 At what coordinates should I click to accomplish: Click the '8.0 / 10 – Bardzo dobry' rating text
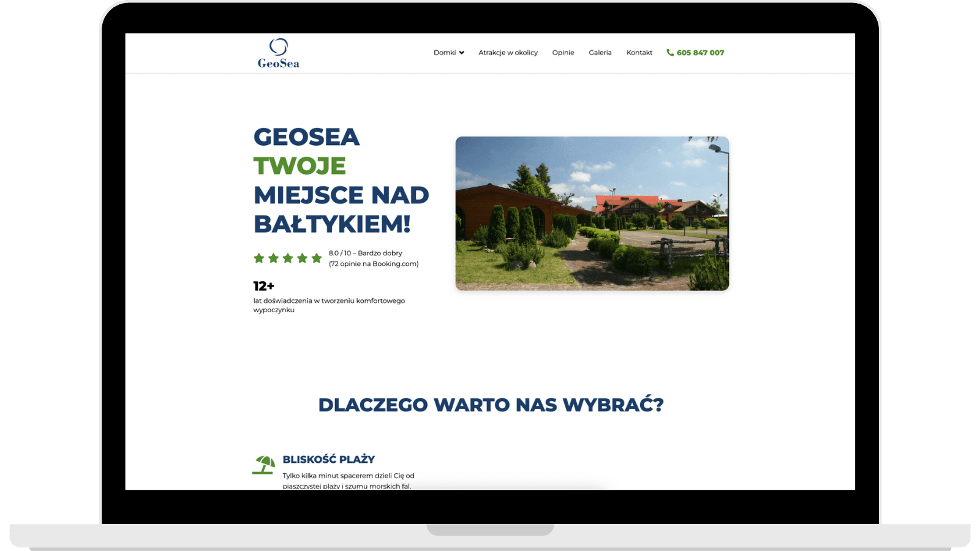coord(365,253)
